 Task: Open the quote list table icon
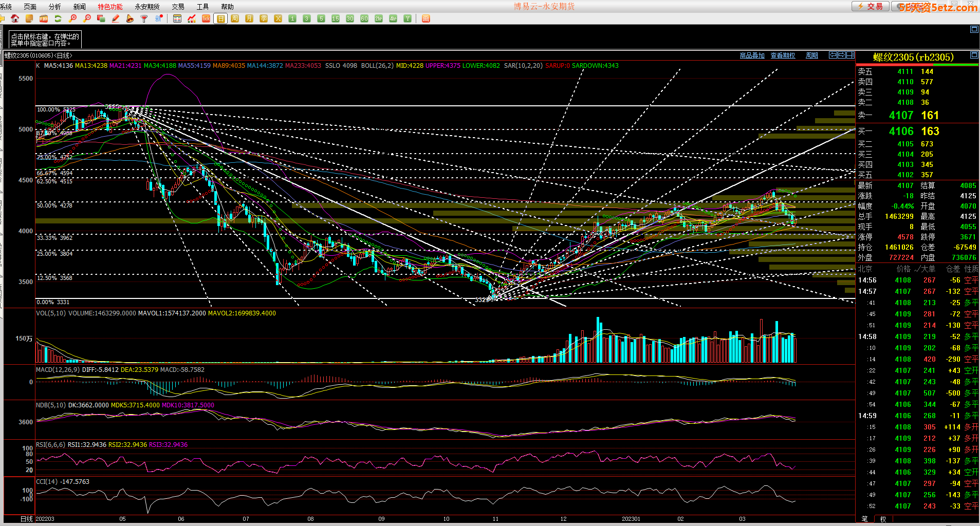(x=177, y=18)
